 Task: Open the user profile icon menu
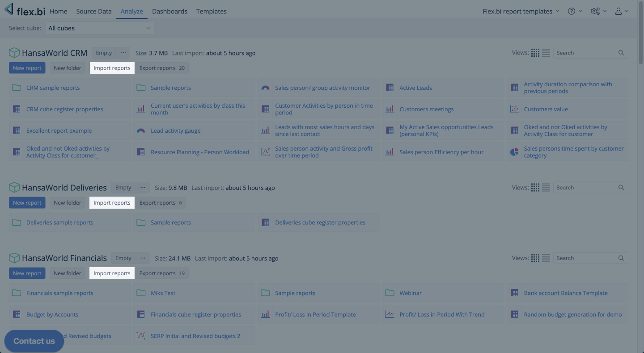tap(621, 12)
